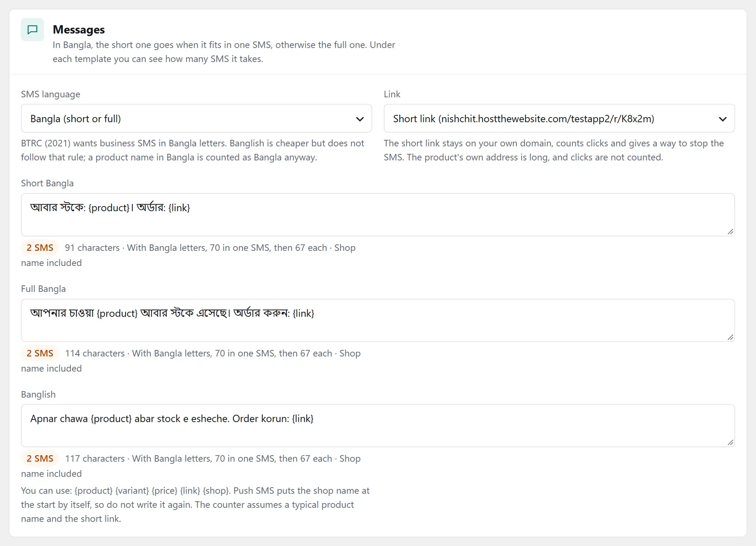Click the text starting '117 characters'

(x=191, y=466)
